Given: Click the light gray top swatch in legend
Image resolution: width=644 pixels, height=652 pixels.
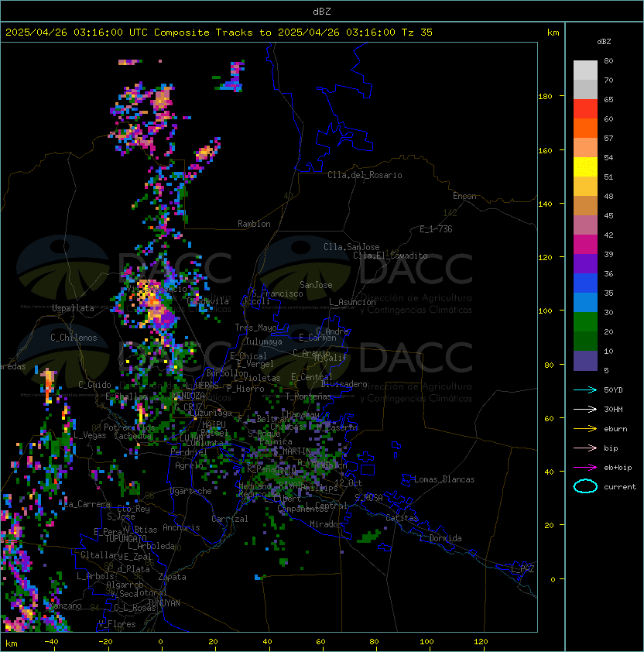Looking at the screenshot, I should pyautogui.click(x=585, y=70).
